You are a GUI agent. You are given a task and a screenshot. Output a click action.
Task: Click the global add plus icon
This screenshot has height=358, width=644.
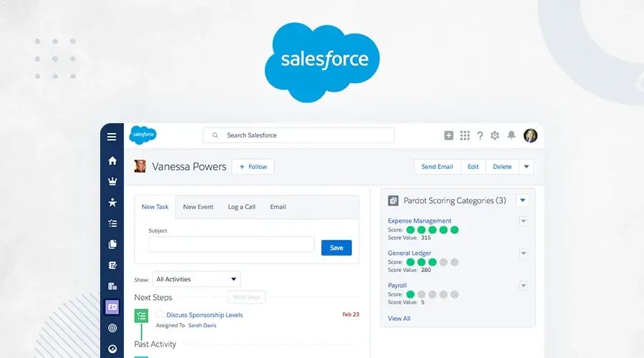pos(449,135)
